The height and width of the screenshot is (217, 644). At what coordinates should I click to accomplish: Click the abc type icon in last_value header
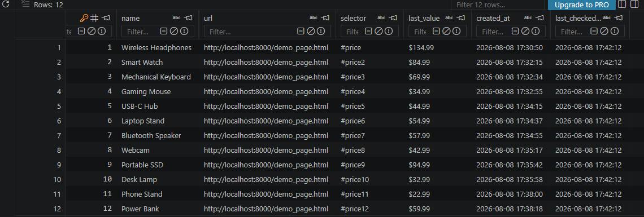pyautogui.click(x=449, y=18)
